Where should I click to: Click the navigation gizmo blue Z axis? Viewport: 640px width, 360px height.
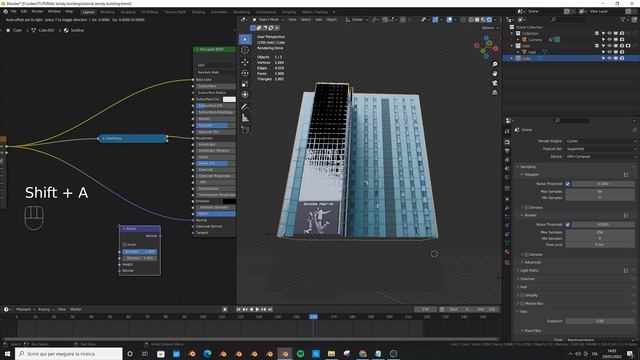pyautogui.click(x=486, y=38)
